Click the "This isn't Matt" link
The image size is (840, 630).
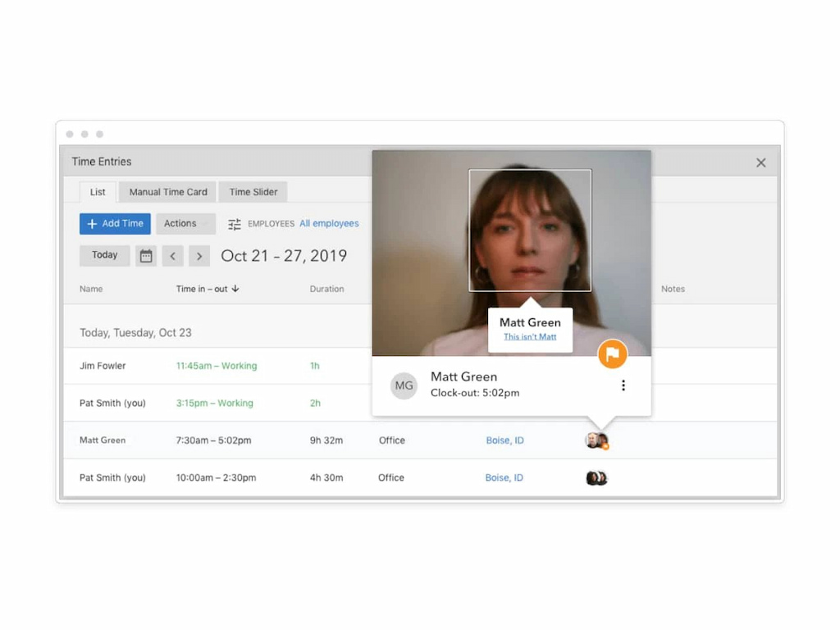tap(530, 337)
